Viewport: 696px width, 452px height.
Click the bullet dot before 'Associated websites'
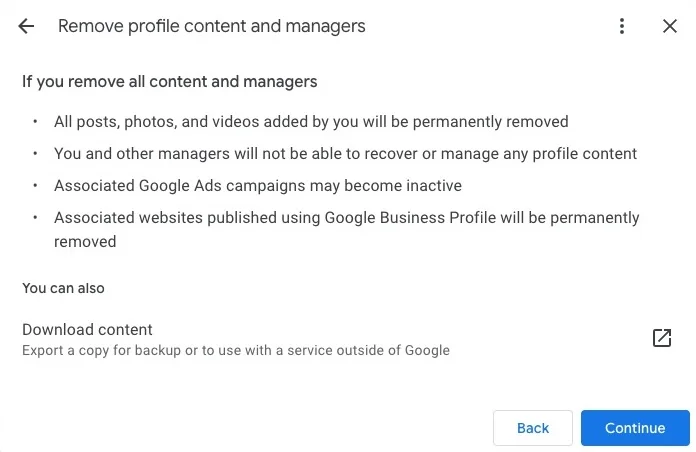[x=36, y=217]
